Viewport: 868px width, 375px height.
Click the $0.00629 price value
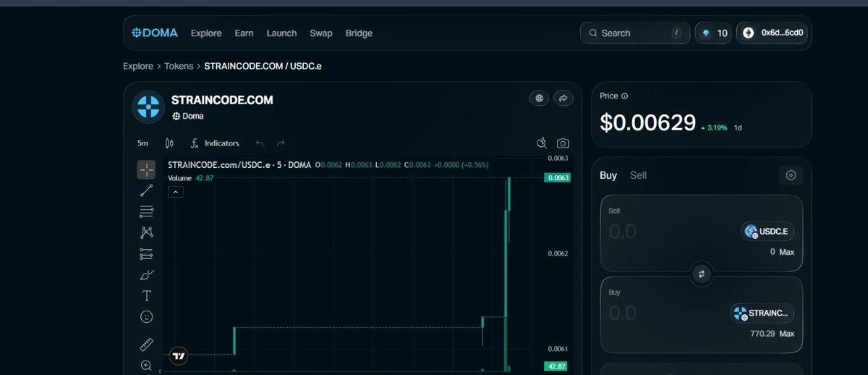(647, 123)
